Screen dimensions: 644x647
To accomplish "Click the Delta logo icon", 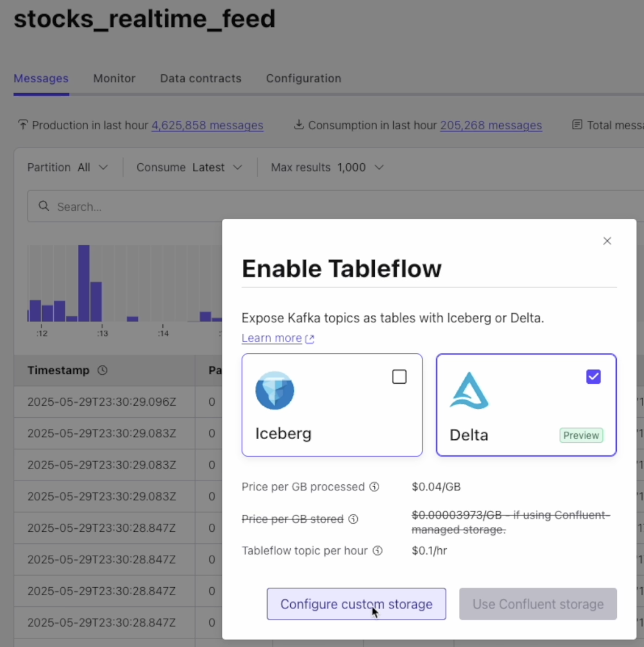I will coord(469,390).
